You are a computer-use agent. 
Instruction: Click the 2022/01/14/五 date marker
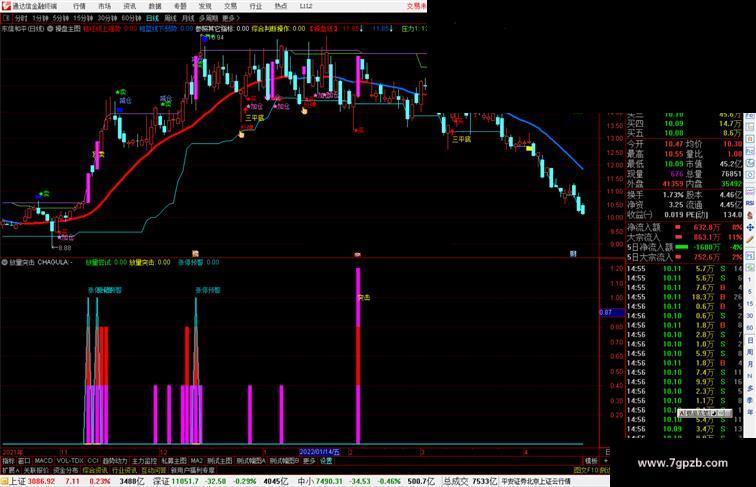(320, 452)
